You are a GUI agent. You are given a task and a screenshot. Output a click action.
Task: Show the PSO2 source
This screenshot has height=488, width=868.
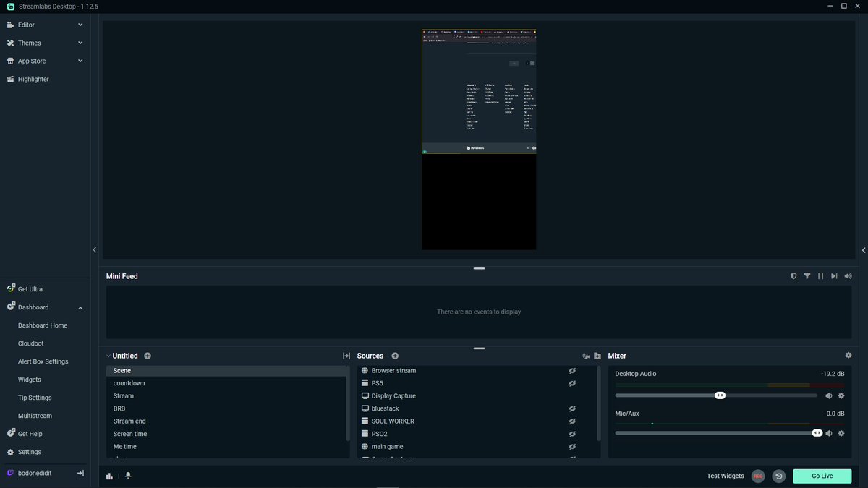click(x=572, y=434)
